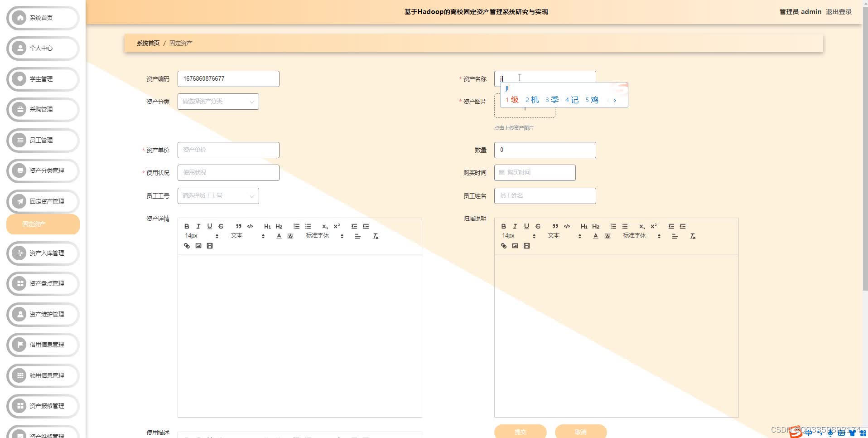868x438 pixels.
Task: Focus the 使用状况 input field
Action: 228,173
